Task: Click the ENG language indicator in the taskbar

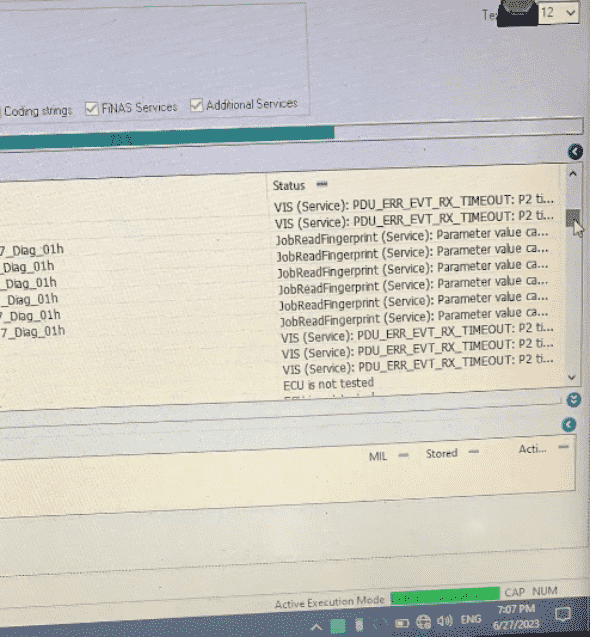Action: tap(471, 620)
